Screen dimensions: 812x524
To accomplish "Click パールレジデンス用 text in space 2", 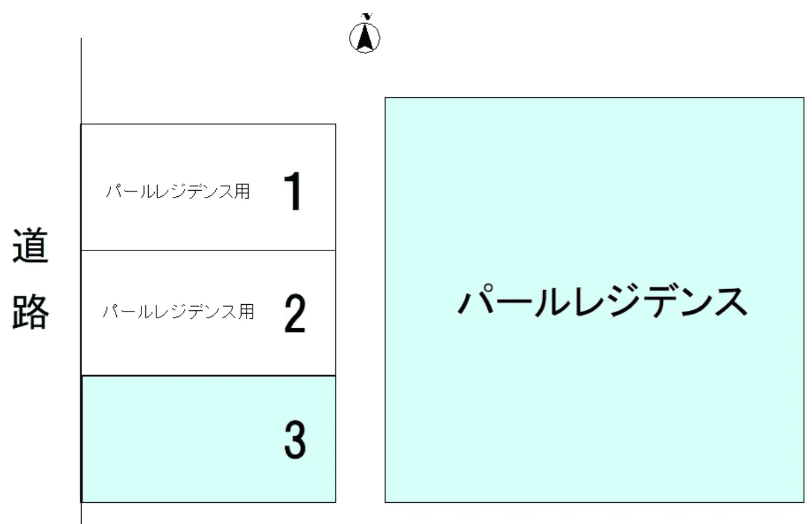I will coord(178,311).
